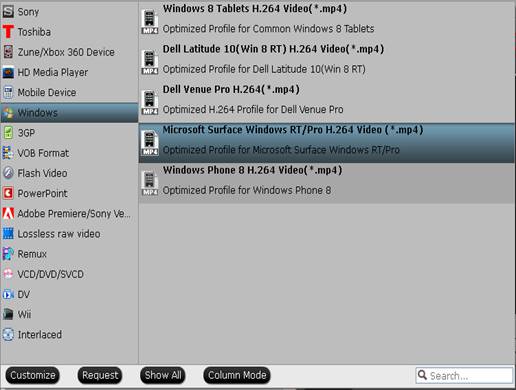
Task: Select Microsoft Surface Windows RT/Pro H.264 Video
Action: pyautogui.click(x=326, y=143)
